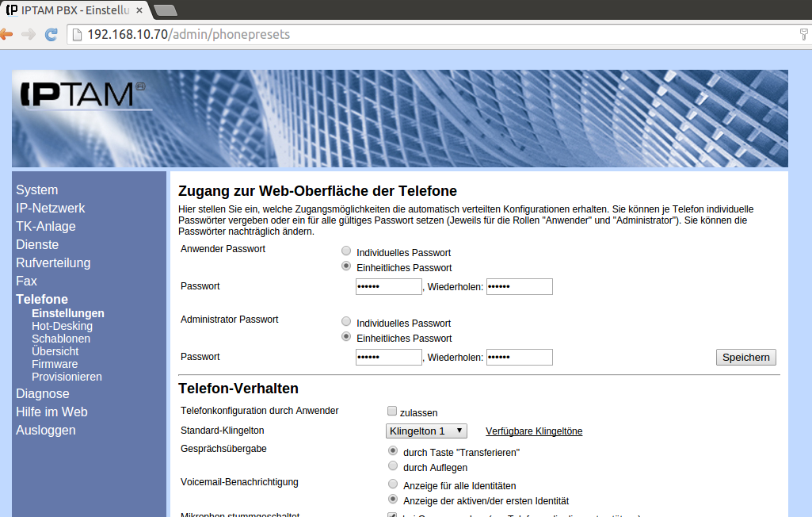Click the page icon in address bar
Screen dimensions: 812x517
(76, 34)
